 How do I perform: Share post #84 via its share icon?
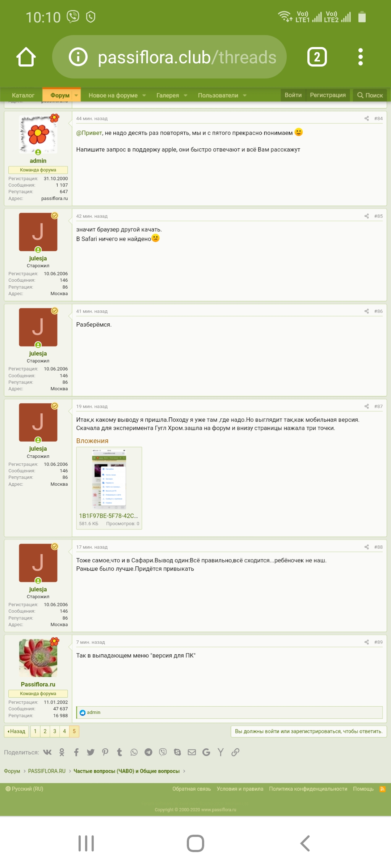tap(366, 119)
